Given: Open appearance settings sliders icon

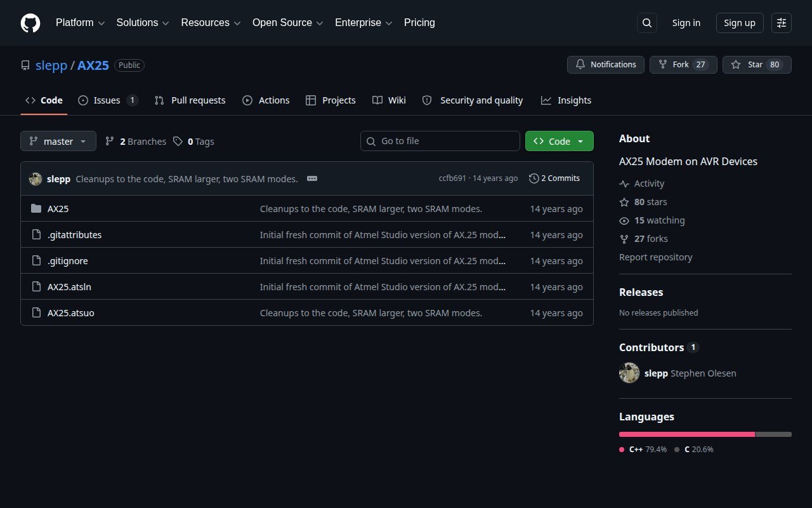Looking at the screenshot, I should tap(782, 23).
